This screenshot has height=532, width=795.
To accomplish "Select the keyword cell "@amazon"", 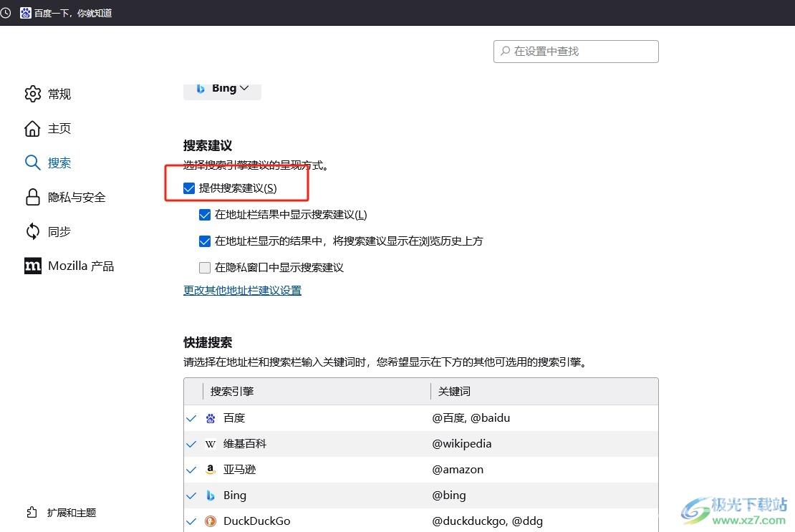I will tap(458, 470).
